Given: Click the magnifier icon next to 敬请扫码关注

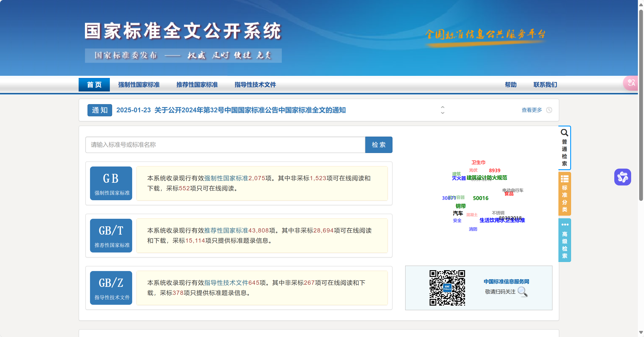Looking at the screenshot, I should pos(523,292).
